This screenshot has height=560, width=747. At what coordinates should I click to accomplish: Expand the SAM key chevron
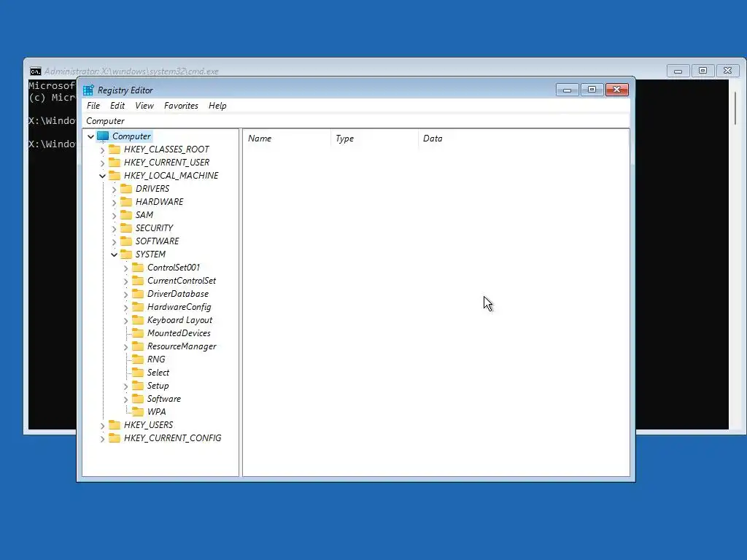coord(114,216)
